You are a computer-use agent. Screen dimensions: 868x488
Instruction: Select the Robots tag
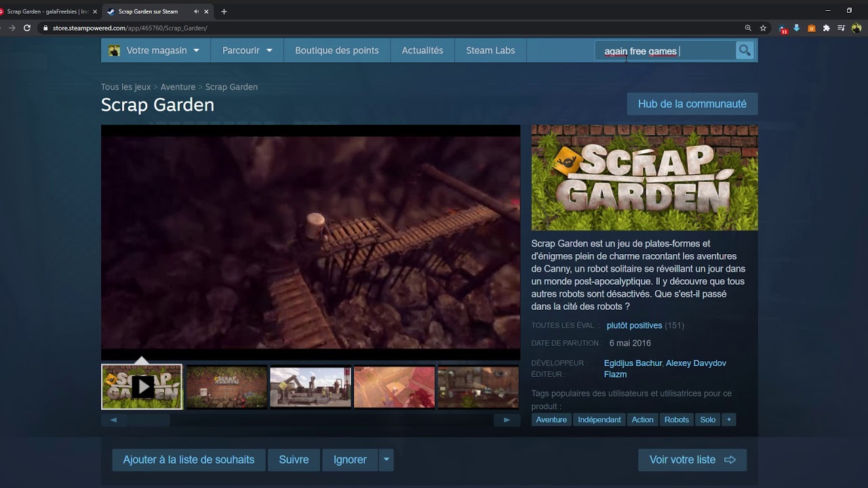[677, 420]
